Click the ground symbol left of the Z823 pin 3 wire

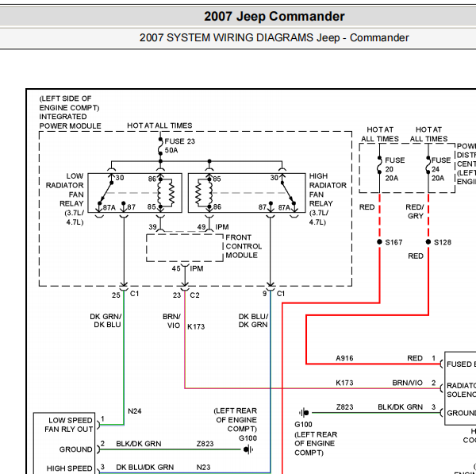click(304, 413)
